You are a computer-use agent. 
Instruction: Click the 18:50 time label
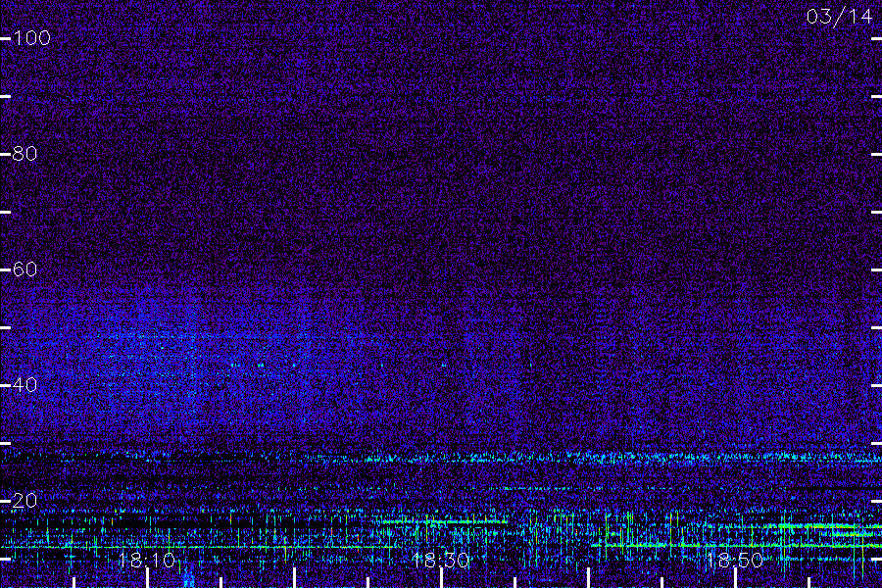[735, 561]
